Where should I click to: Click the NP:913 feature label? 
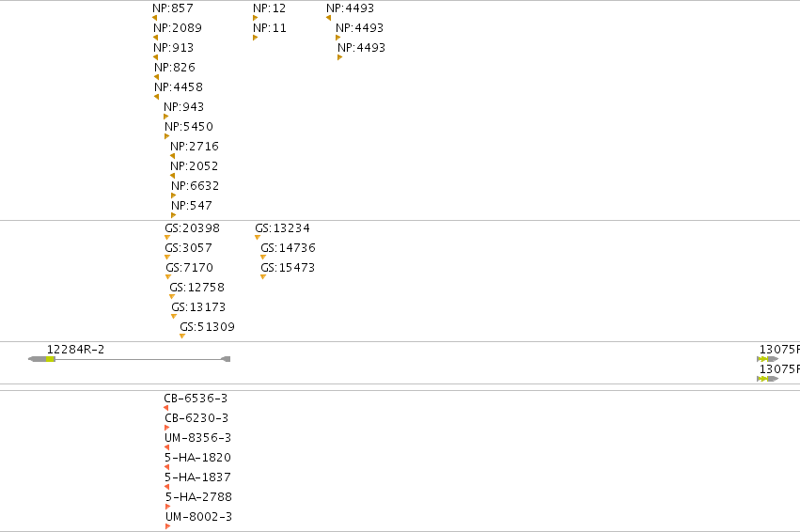[174, 47]
